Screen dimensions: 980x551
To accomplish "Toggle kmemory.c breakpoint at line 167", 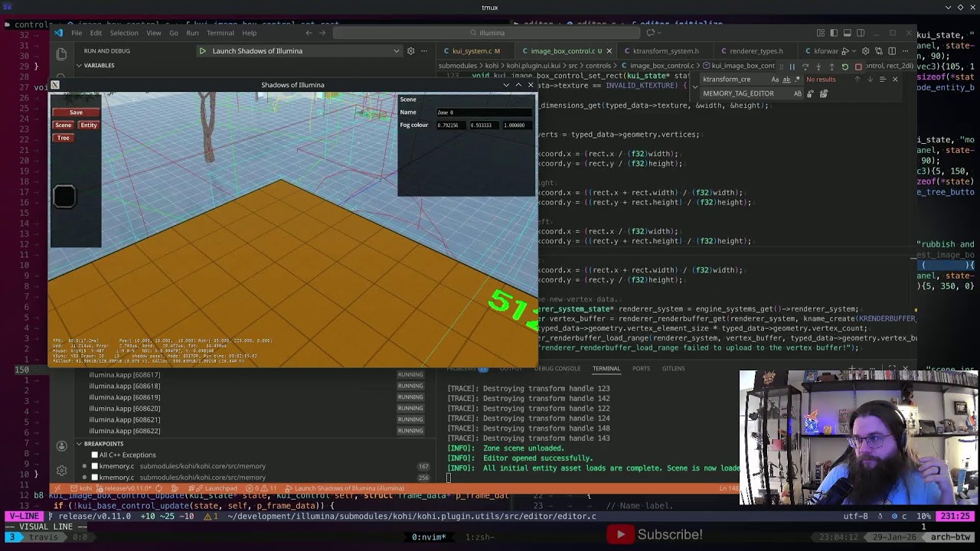I will pyautogui.click(x=95, y=466).
